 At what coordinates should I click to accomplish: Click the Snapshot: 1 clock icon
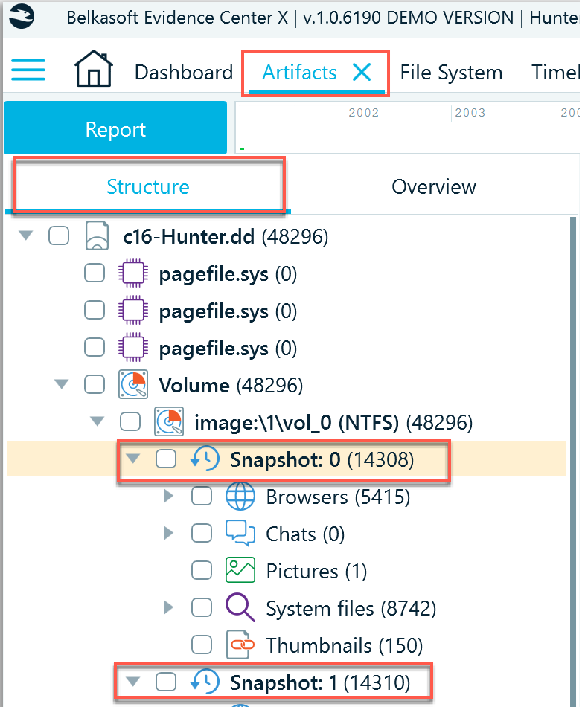pos(205,681)
